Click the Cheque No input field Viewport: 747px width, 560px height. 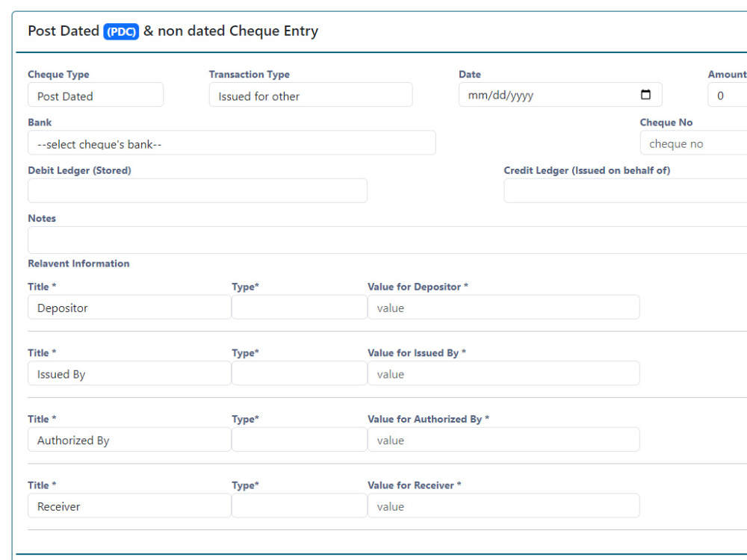tap(693, 143)
